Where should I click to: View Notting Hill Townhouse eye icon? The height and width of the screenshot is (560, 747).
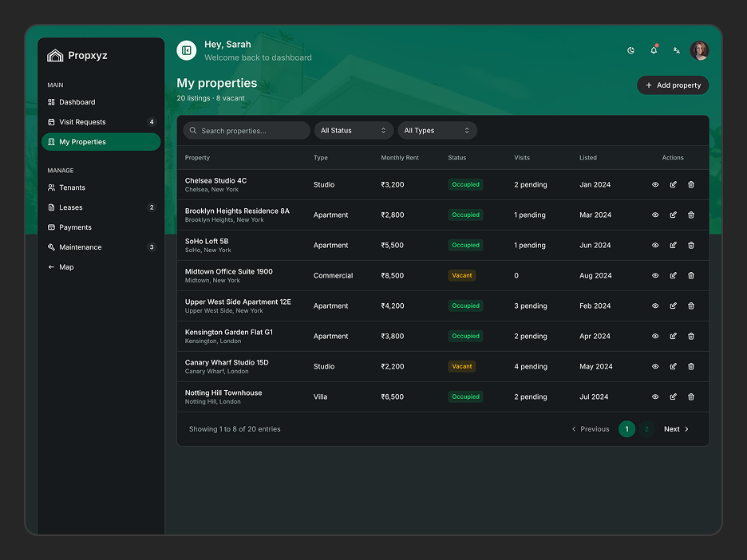pos(655,397)
